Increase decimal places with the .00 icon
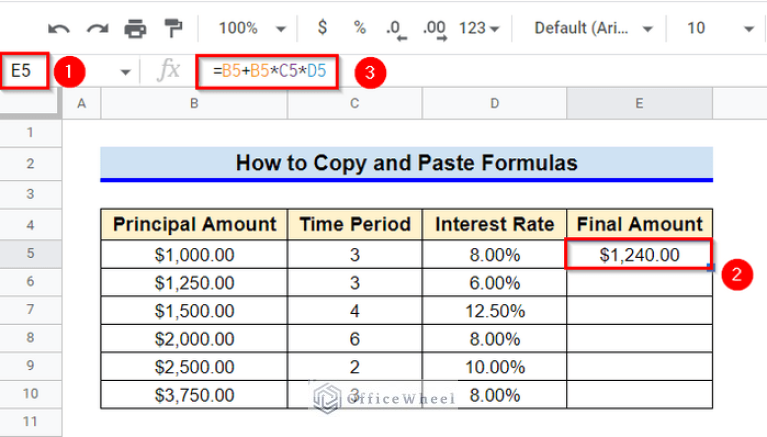 pos(434,29)
